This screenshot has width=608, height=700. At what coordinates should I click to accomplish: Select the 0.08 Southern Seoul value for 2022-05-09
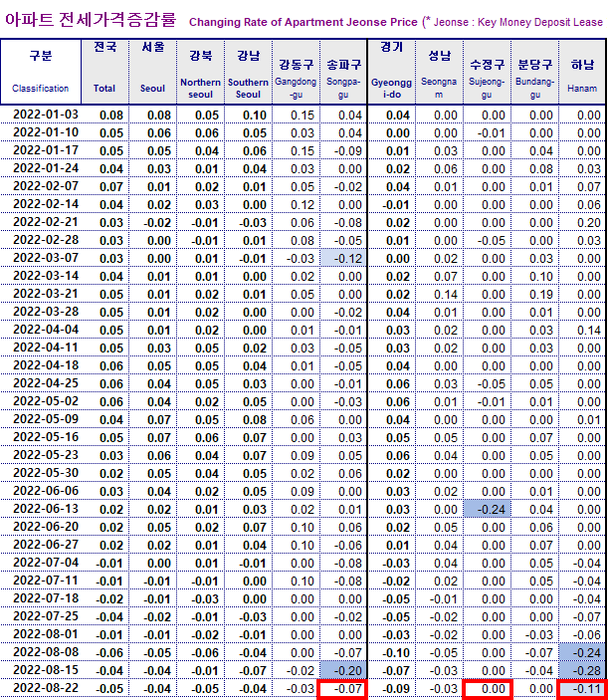click(255, 419)
